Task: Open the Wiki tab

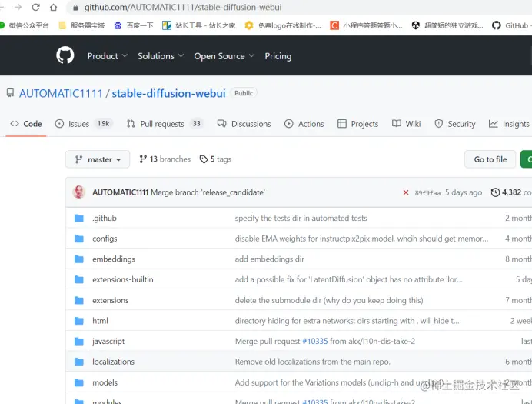Action: pos(406,124)
